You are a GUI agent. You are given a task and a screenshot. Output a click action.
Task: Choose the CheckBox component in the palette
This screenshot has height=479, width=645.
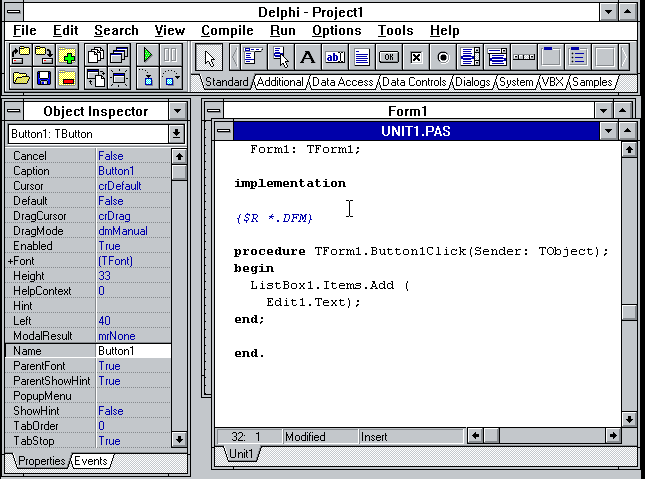[x=416, y=56]
